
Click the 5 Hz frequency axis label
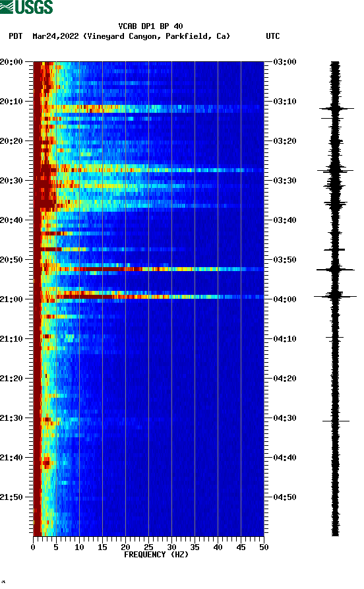[56, 547]
